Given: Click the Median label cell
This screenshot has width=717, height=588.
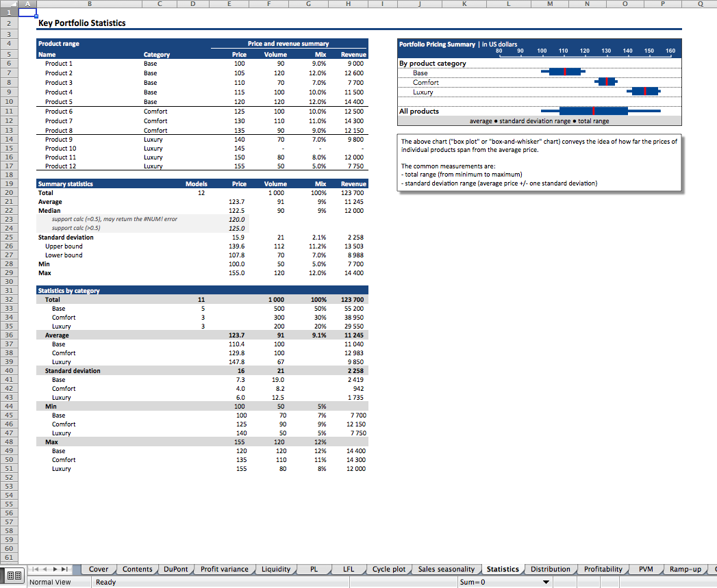Looking at the screenshot, I should pyautogui.click(x=49, y=211).
